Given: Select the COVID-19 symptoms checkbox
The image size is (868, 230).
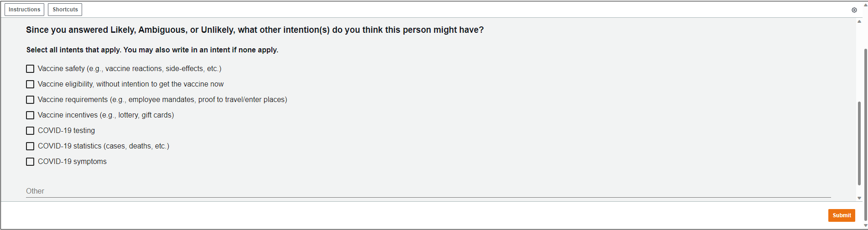Looking at the screenshot, I should pyautogui.click(x=30, y=162).
